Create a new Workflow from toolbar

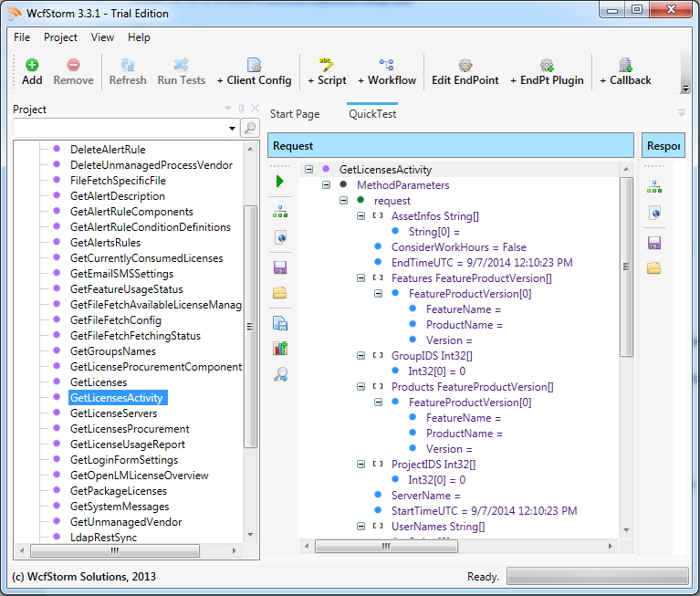point(387,72)
